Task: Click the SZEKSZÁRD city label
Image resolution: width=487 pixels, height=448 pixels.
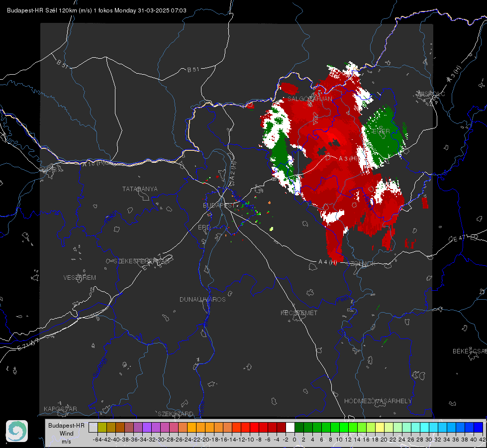Action: tap(176, 414)
